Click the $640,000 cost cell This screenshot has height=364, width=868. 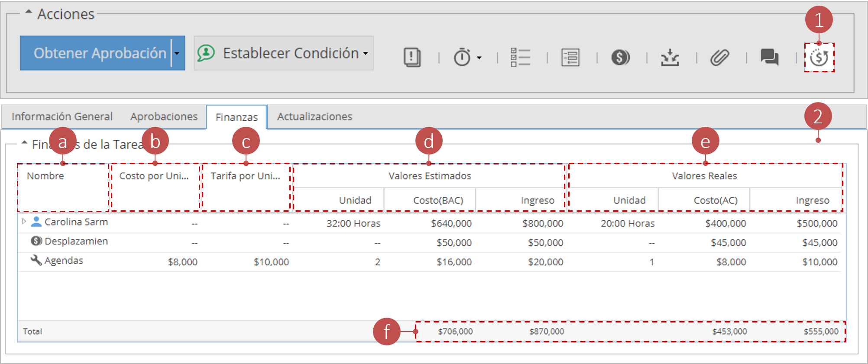[451, 223]
